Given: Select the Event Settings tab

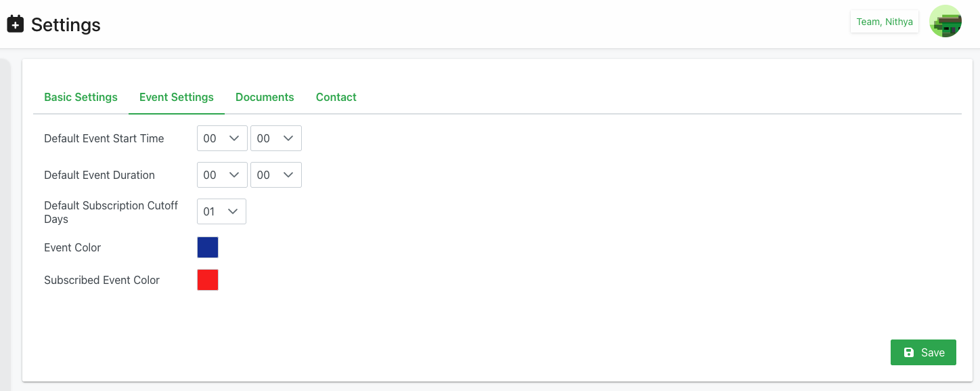Looking at the screenshot, I should (x=176, y=97).
